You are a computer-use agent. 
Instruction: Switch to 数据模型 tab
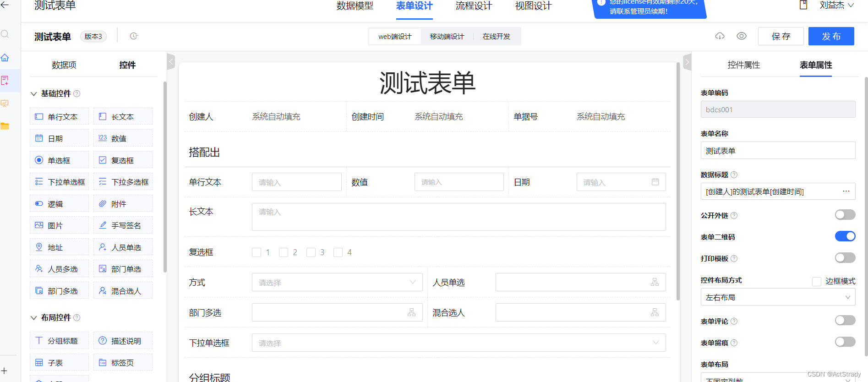click(355, 6)
